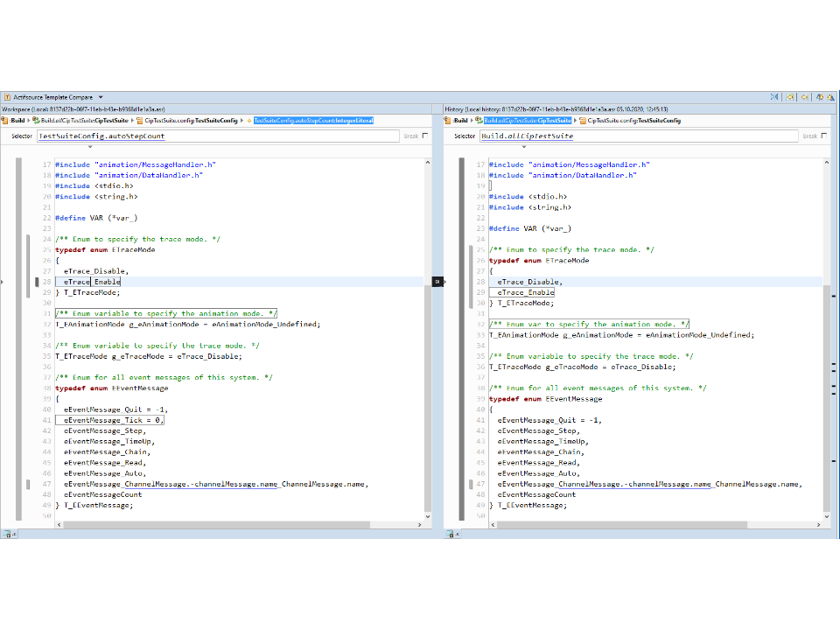Screen dimensions: 840x630
Task: Select CipTestSuite.config:TestSuiteConfig breadcrumb in left pane
Action: point(191,120)
